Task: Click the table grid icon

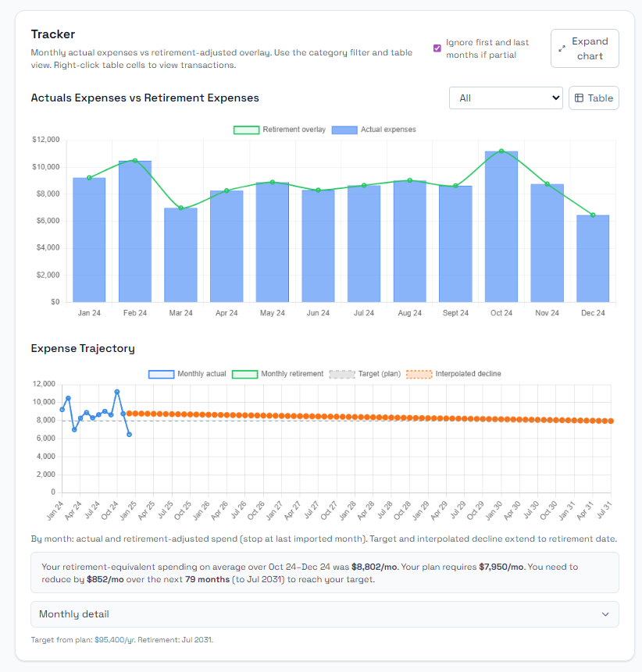Action: pos(579,98)
